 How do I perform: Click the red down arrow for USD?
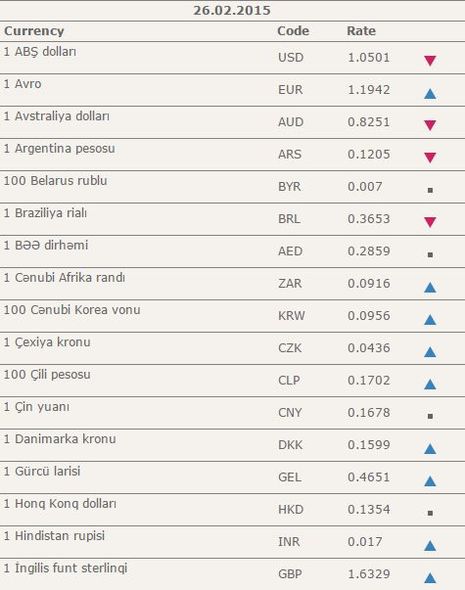pyautogui.click(x=430, y=61)
